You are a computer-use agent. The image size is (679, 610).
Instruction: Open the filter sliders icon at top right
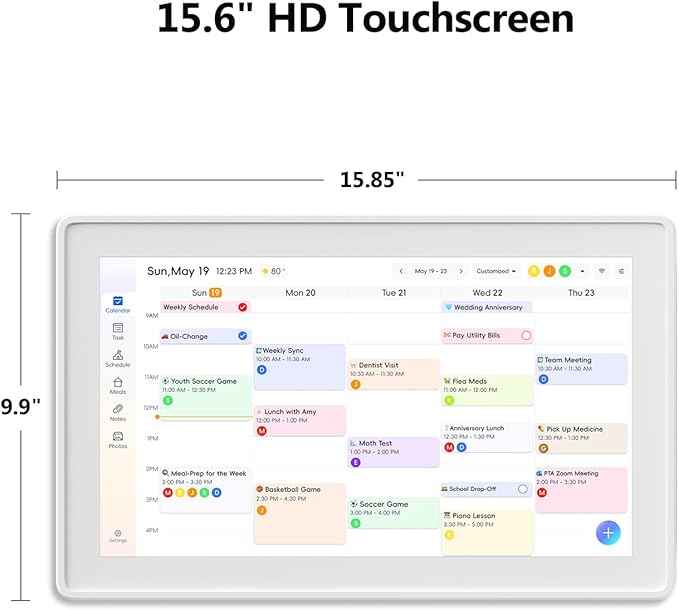[621, 271]
